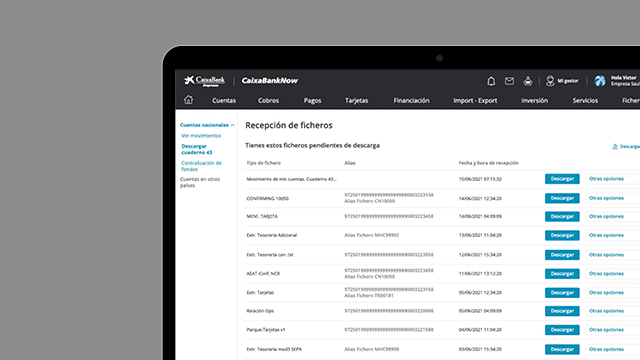The height and width of the screenshot is (360, 640).
Task: Click the CaixaBankNow brand logo
Action: tap(270, 81)
